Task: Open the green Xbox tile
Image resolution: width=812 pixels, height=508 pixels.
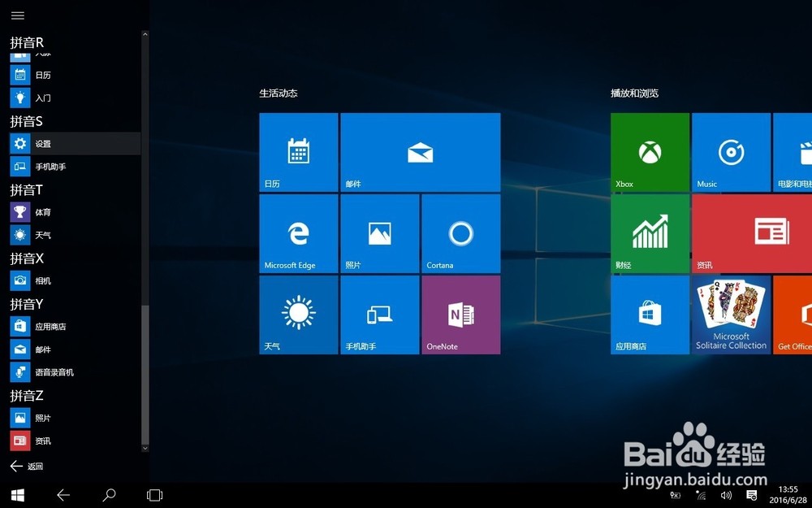Action: (650, 153)
